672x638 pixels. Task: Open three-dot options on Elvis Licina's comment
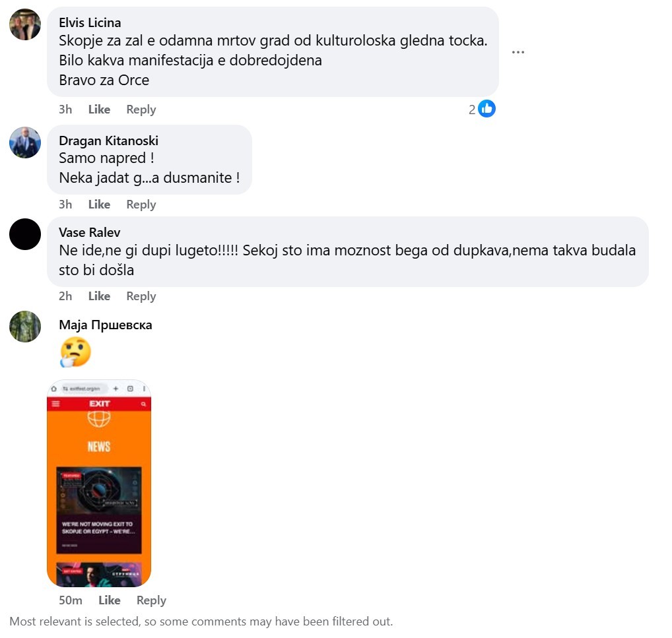point(518,52)
